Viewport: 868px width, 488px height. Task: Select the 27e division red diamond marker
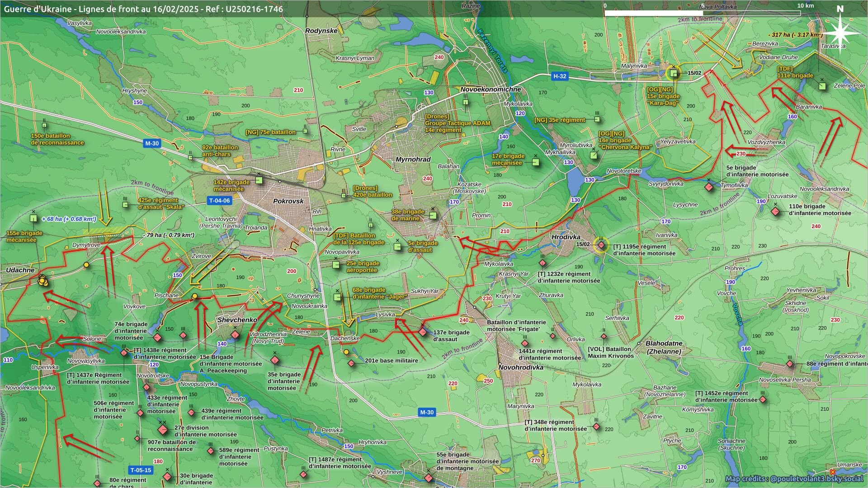(163, 429)
